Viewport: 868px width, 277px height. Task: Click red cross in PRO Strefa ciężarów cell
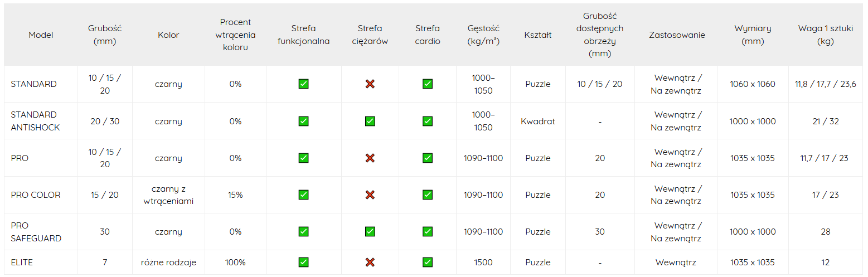coord(370,158)
